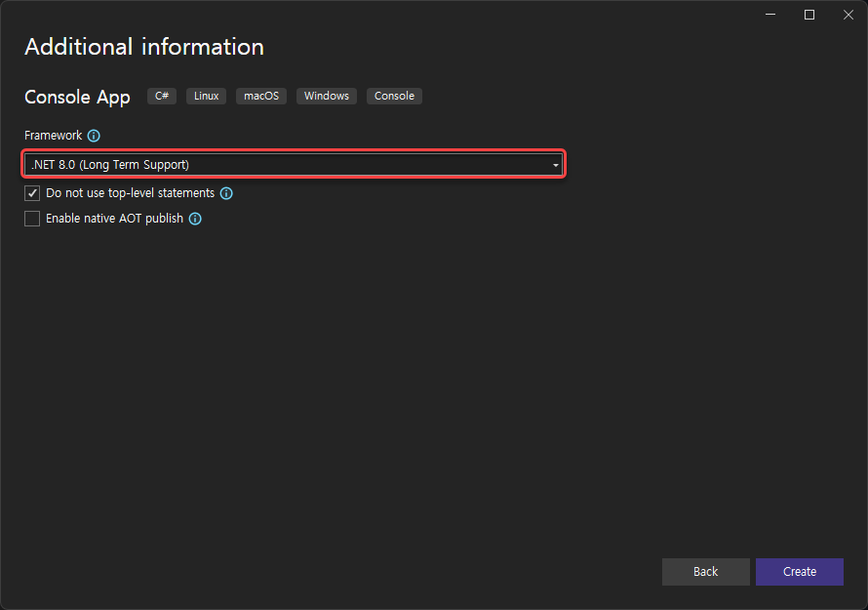
Task: Click the 'Do not use top-level statements' label text
Action: pos(130,193)
